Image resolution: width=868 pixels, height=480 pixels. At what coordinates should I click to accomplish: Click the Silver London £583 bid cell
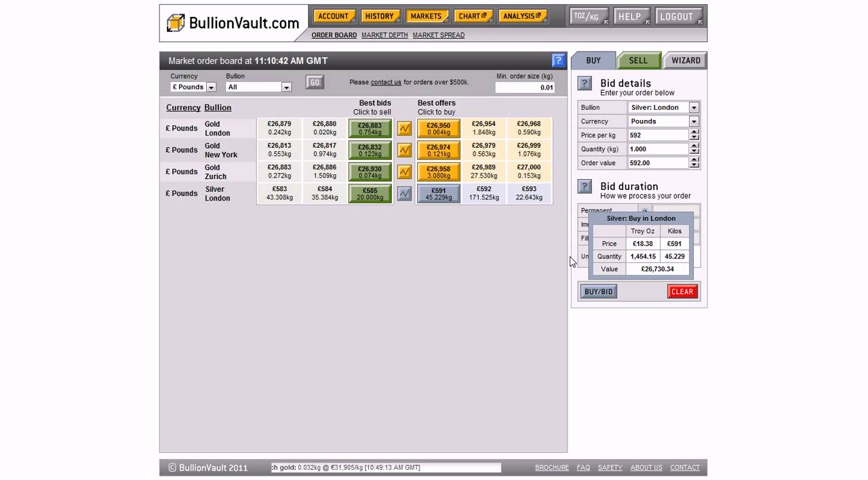(x=279, y=193)
